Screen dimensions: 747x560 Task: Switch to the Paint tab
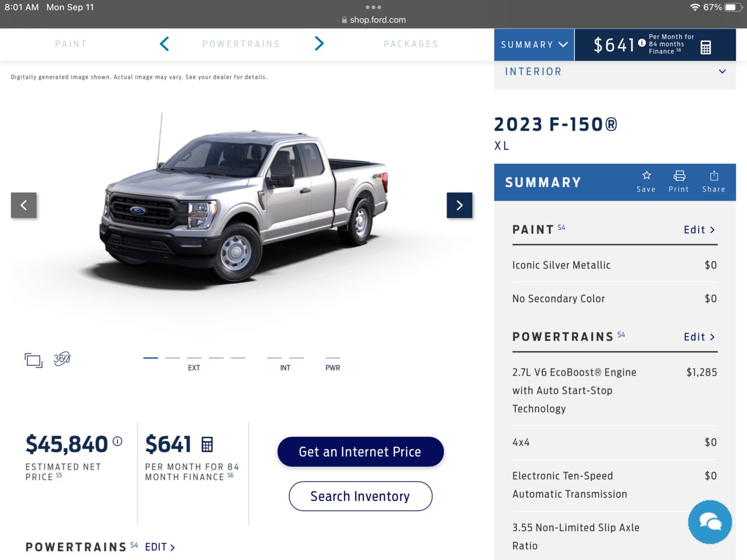pyautogui.click(x=71, y=44)
